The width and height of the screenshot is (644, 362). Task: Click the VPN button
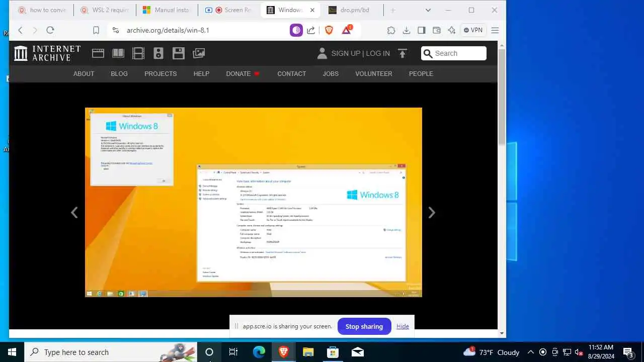[473, 30]
